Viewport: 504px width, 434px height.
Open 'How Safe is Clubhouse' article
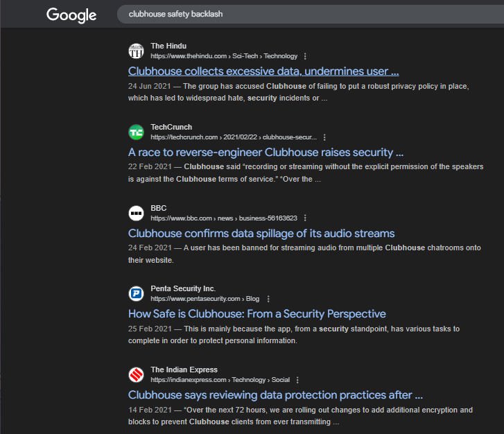pyautogui.click(x=257, y=314)
